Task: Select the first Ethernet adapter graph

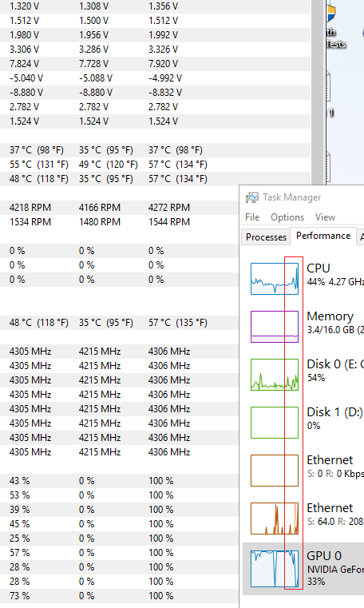Action: [275, 471]
